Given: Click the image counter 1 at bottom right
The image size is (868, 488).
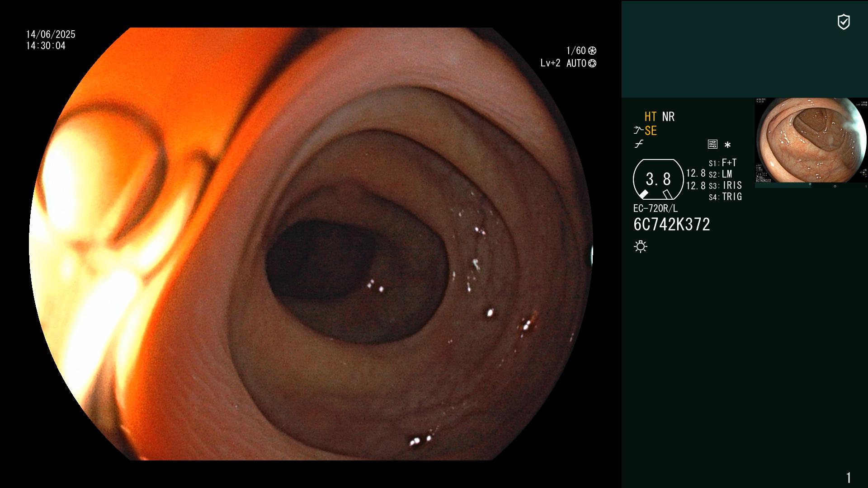Looking at the screenshot, I should [849, 478].
